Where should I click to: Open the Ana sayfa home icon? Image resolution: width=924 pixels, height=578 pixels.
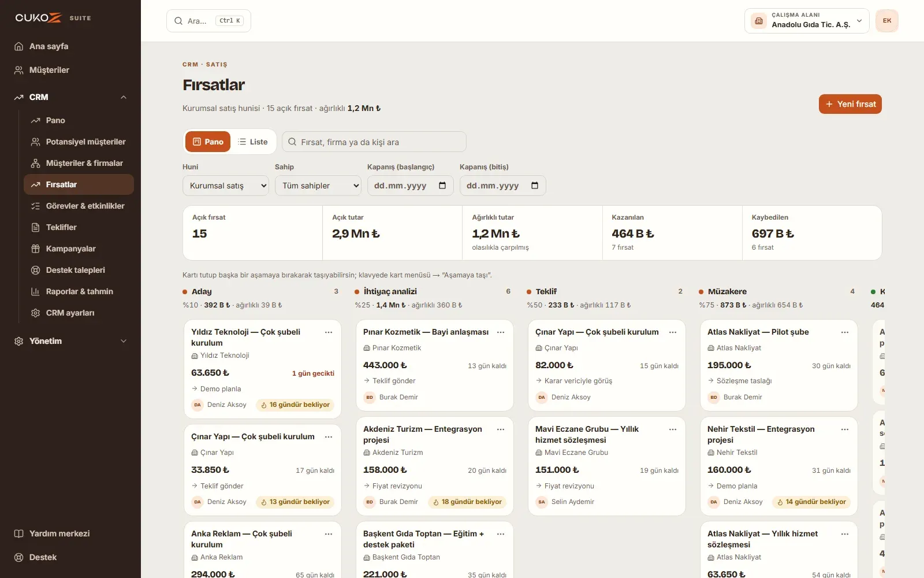(x=18, y=46)
